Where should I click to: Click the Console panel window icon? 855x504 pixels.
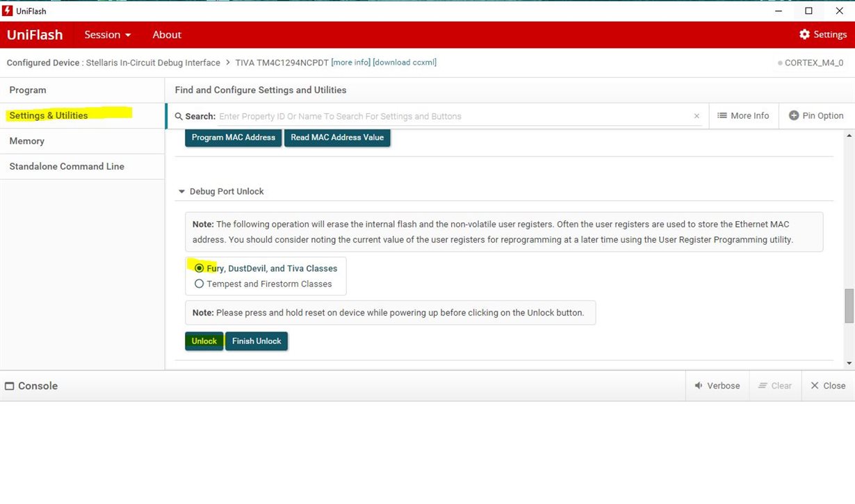click(x=10, y=386)
